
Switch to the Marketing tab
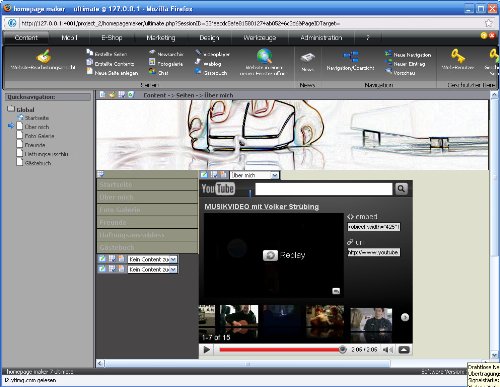(x=161, y=38)
